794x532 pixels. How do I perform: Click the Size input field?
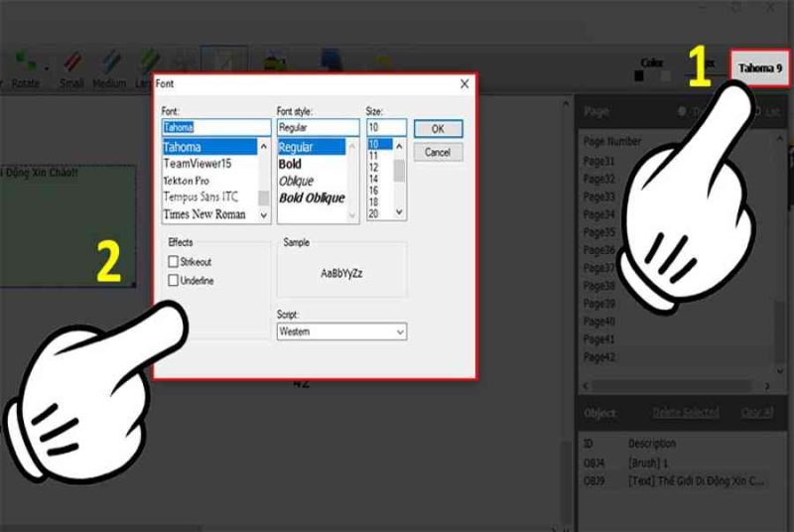pyautogui.click(x=386, y=127)
